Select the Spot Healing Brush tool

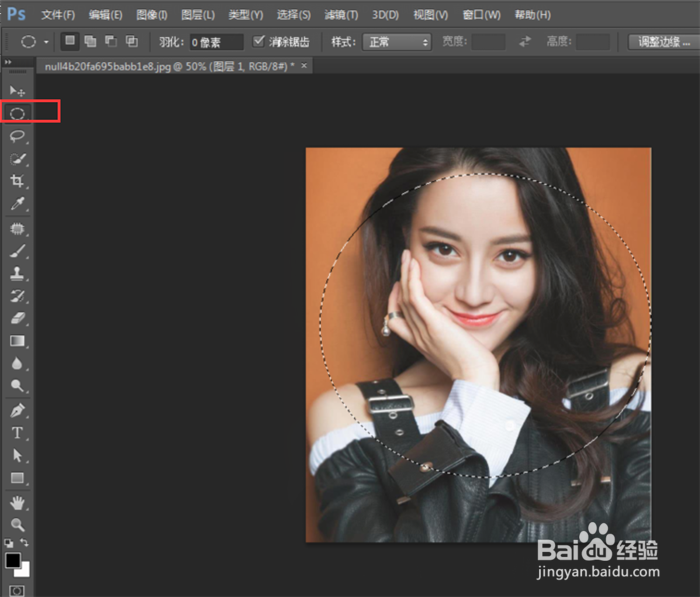pos(17,229)
